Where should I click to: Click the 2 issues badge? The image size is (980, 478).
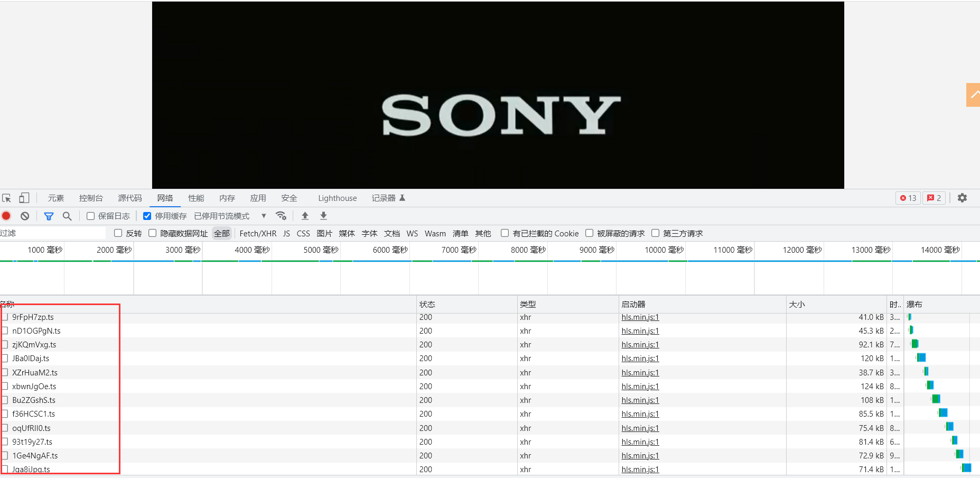[x=934, y=198]
